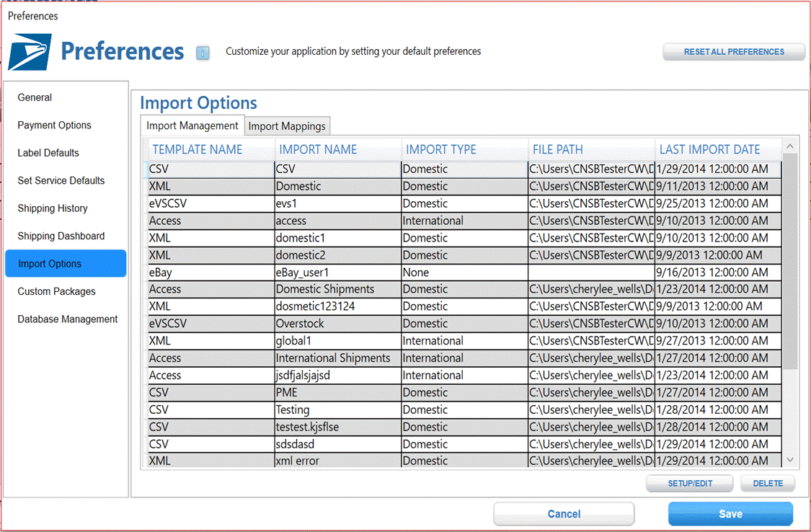Click the Domestic Shipments import name

pyautogui.click(x=338, y=289)
